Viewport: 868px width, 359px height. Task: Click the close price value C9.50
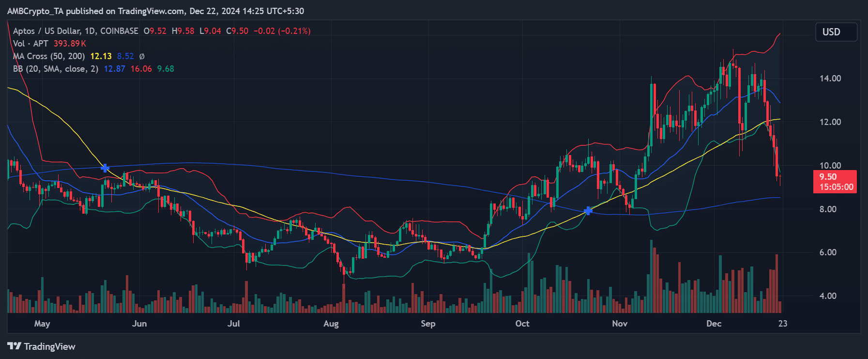point(237,31)
